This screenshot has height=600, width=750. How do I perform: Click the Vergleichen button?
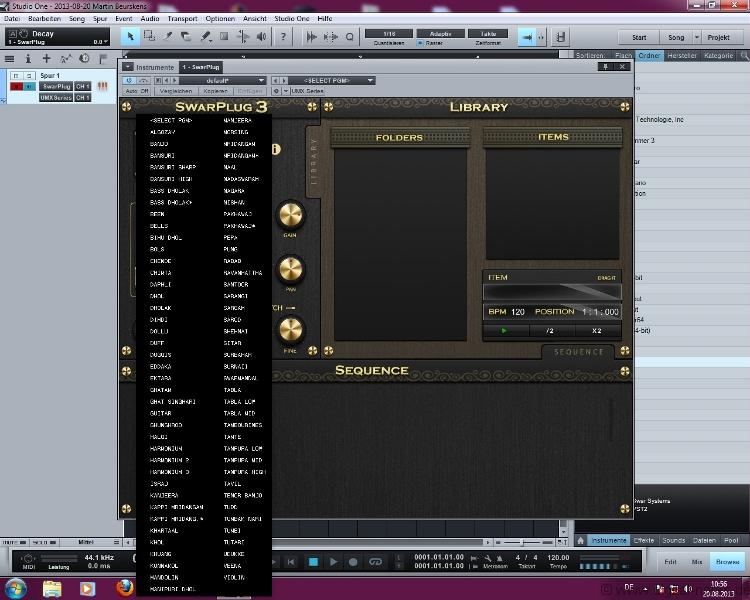point(176,91)
